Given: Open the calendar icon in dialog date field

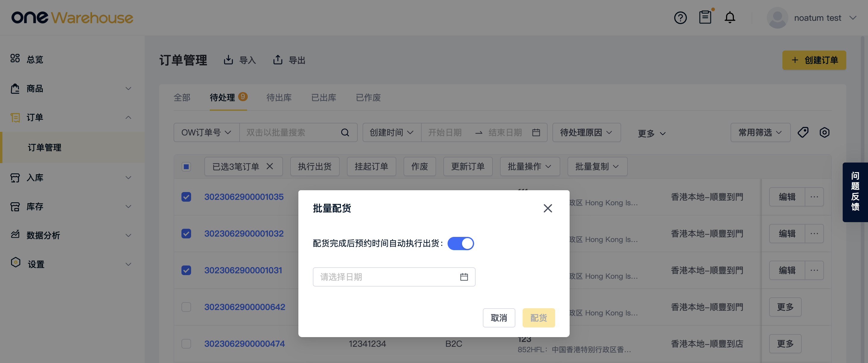Looking at the screenshot, I should (x=464, y=277).
